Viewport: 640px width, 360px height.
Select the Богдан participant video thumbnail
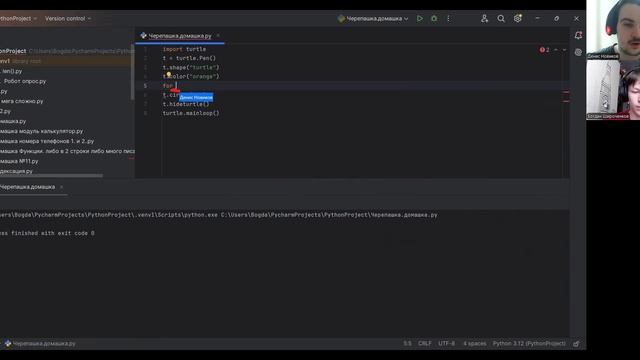pyautogui.click(x=613, y=90)
